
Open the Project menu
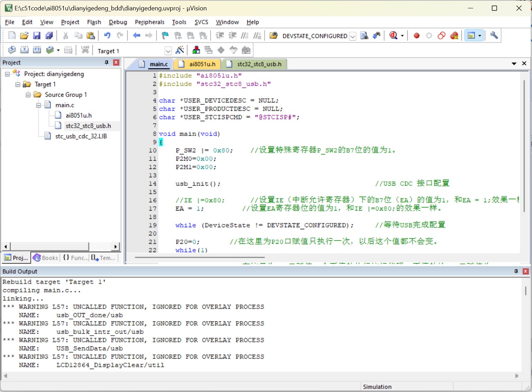[70, 22]
